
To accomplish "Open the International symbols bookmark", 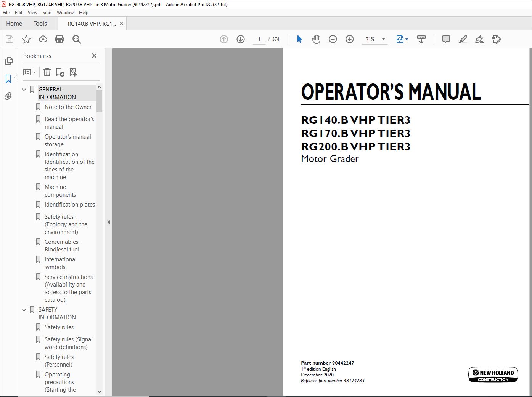I will 60,263.
